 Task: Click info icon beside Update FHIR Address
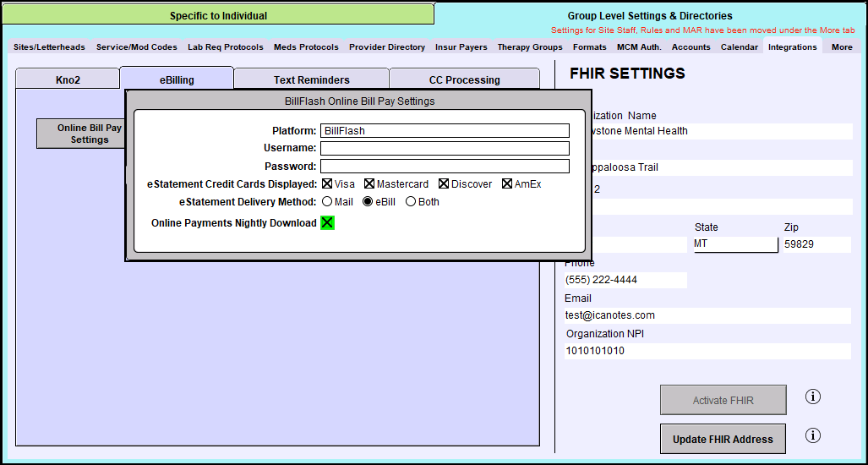click(x=813, y=435)
